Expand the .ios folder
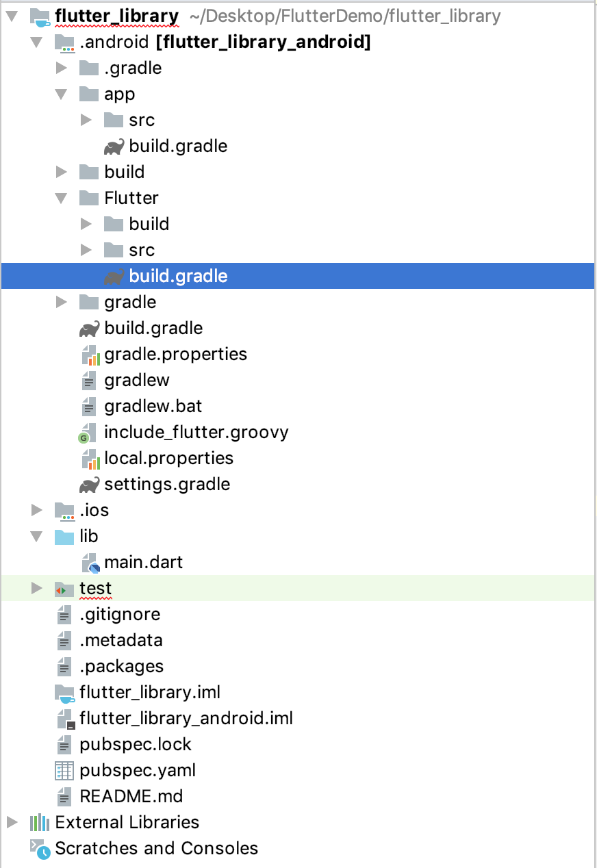This screenshot has width=597, height=868. 37,511
